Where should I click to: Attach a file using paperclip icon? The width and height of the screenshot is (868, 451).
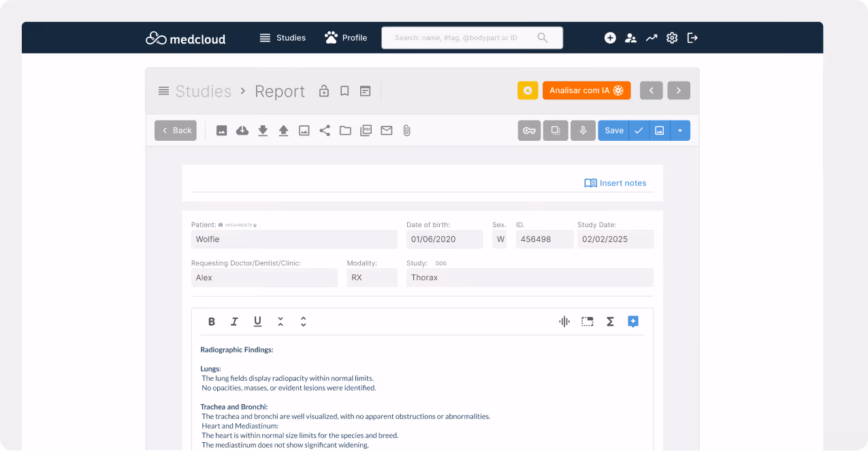click(406, 131)
